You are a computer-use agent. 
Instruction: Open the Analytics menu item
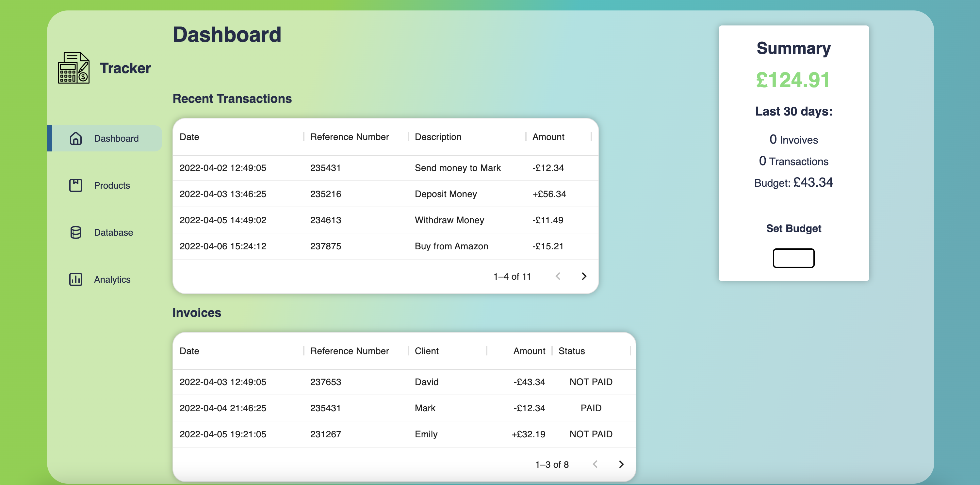[105, 279]
